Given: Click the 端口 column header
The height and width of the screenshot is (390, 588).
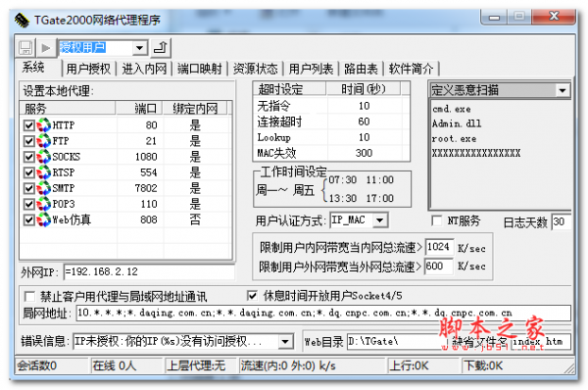Looking at the screenshot, I should click(x=139, y=109).
